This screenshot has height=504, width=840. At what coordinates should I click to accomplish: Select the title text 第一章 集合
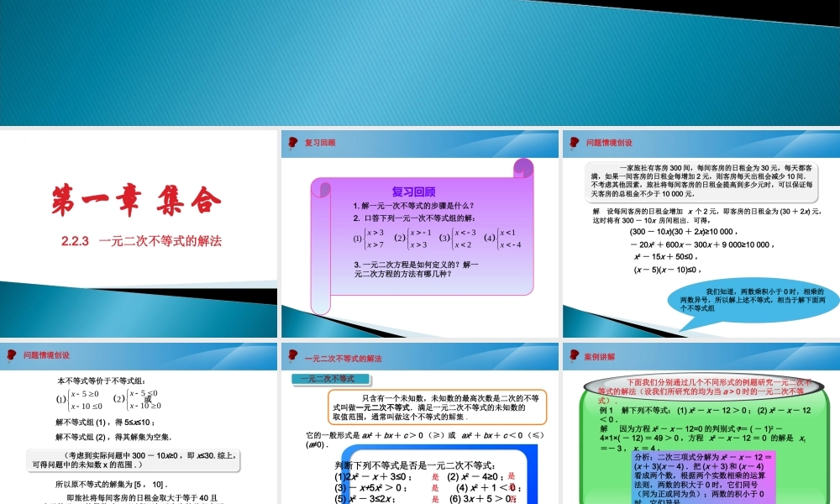click(x=137, y=200)
